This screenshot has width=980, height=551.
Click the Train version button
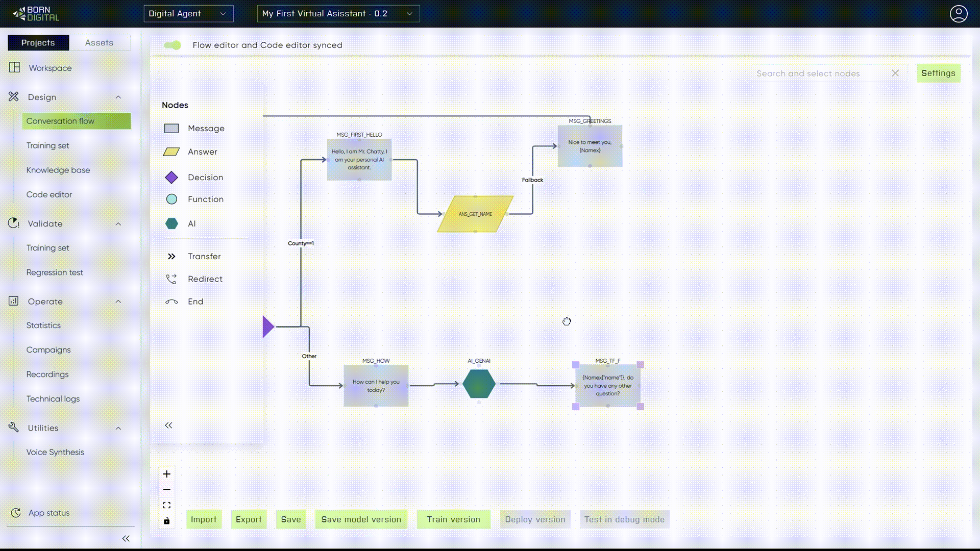click(453, 519)
